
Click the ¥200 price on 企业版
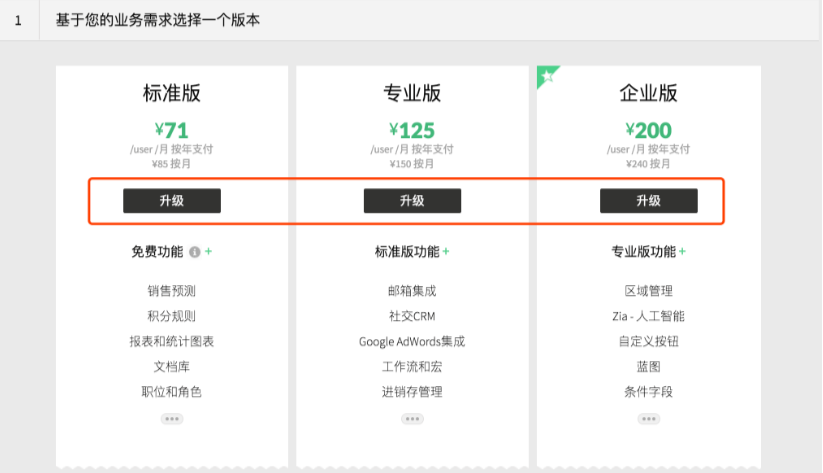pos(648,130)
